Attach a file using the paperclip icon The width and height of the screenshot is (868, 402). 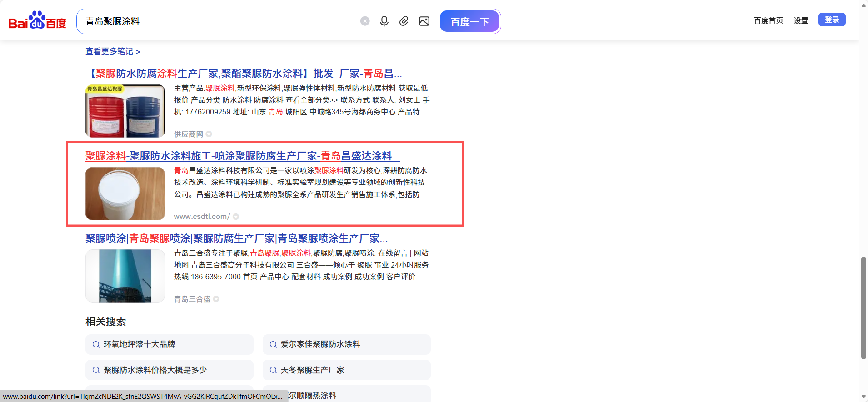pos(404,21)
